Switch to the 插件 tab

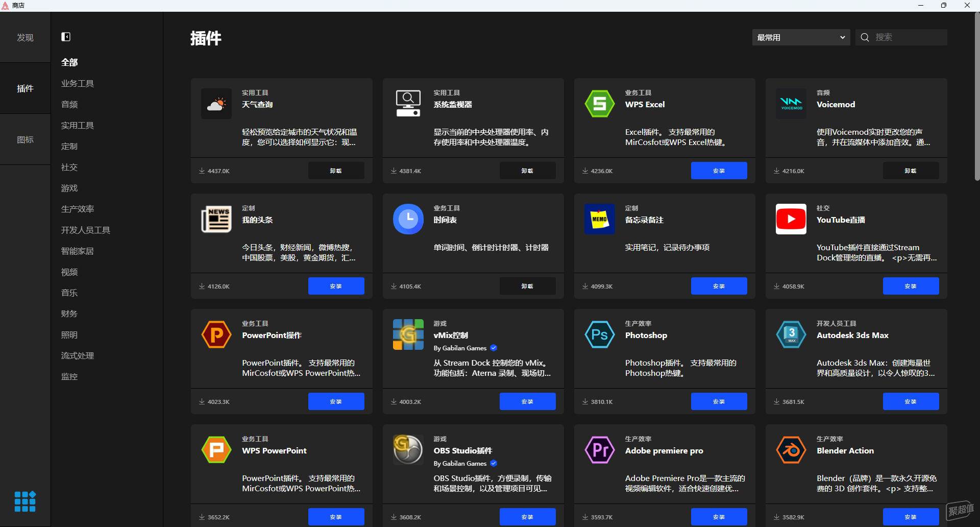click(x=25, y=88)
